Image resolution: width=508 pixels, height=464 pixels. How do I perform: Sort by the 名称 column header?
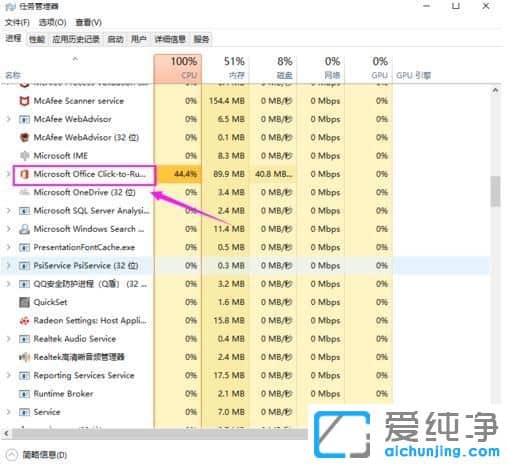(77, 68)
